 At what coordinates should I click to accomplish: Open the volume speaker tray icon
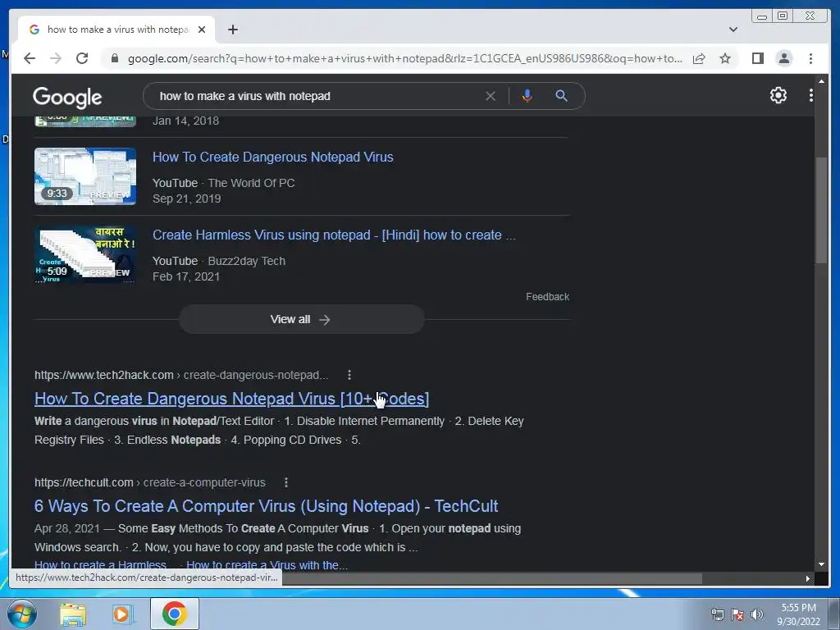pyautogui.click(x=756, y=614)
